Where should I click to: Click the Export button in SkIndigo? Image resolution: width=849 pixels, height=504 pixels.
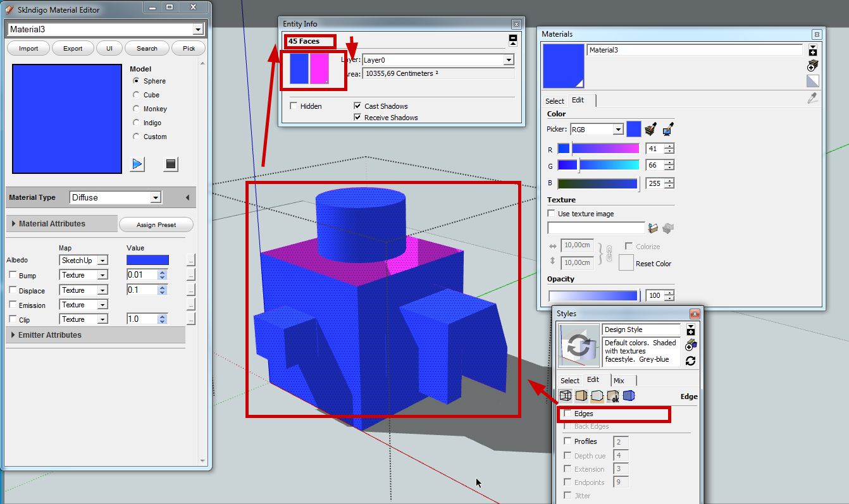tap(73, 49)
